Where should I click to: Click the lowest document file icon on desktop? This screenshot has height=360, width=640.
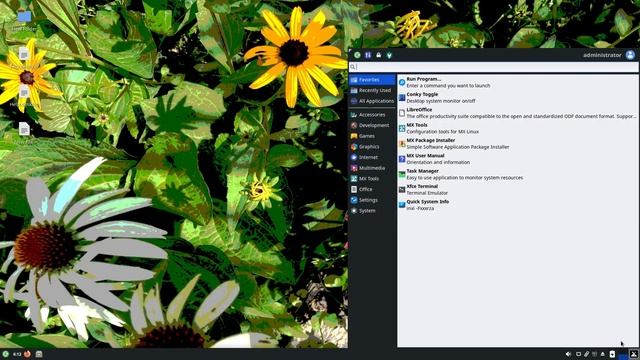[x=24, y=129]
